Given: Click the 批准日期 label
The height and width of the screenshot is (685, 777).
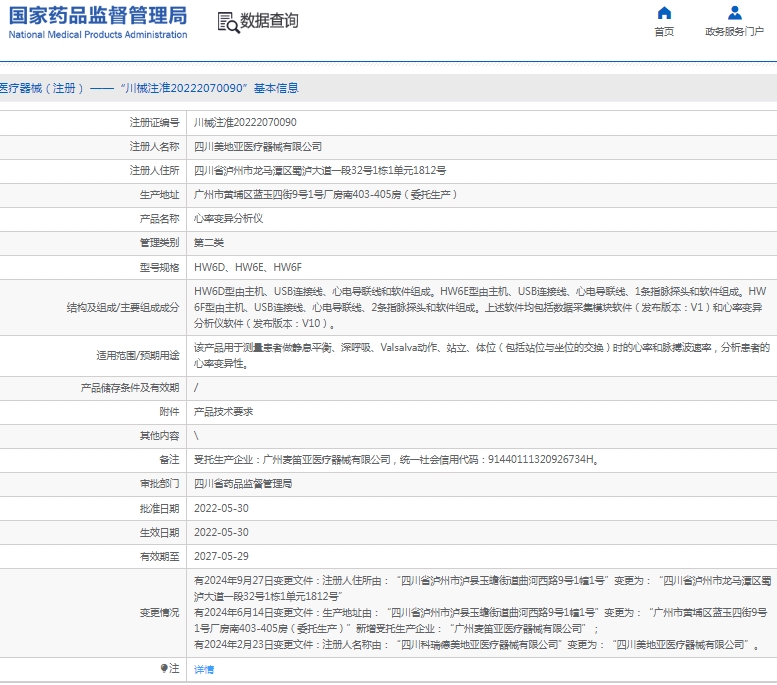Looking at the screenshot, I should (x=159, y=509).
